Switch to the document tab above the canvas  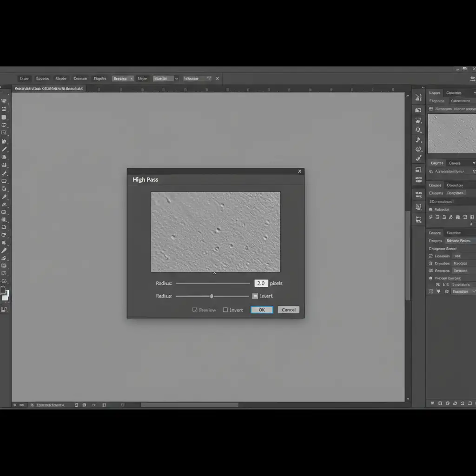48,88
